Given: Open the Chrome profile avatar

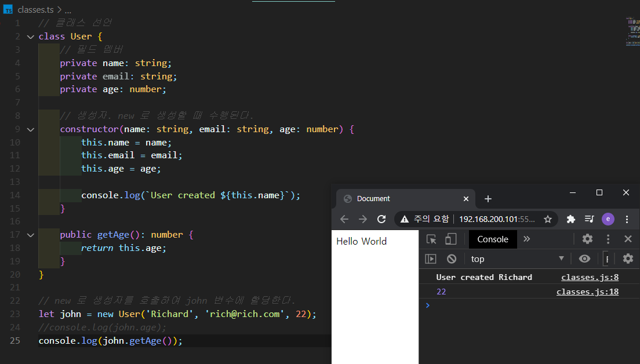Looking at the screenshot, I should 608,219.
